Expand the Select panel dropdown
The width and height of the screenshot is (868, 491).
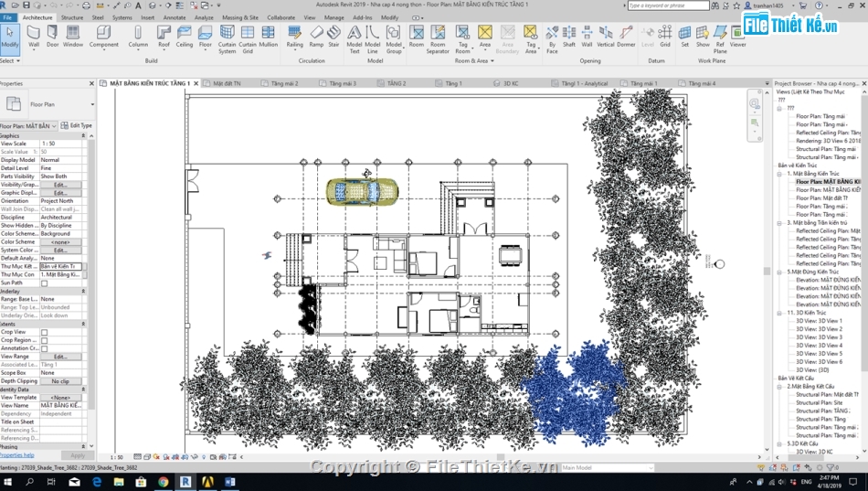10,61
